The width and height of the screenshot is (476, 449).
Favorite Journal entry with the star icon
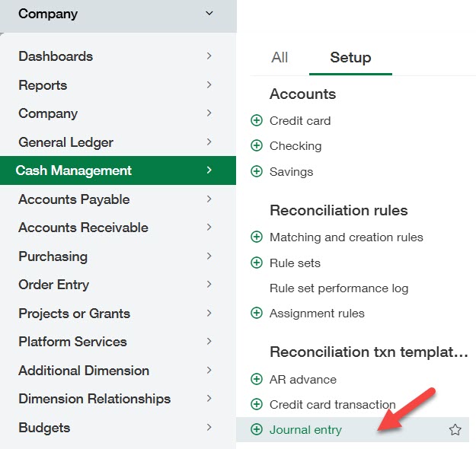[x=455, y=430]
